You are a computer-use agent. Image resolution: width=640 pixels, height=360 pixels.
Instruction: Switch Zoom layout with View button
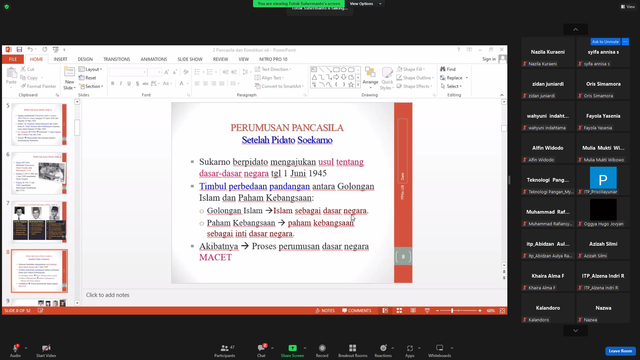(628, 7)
